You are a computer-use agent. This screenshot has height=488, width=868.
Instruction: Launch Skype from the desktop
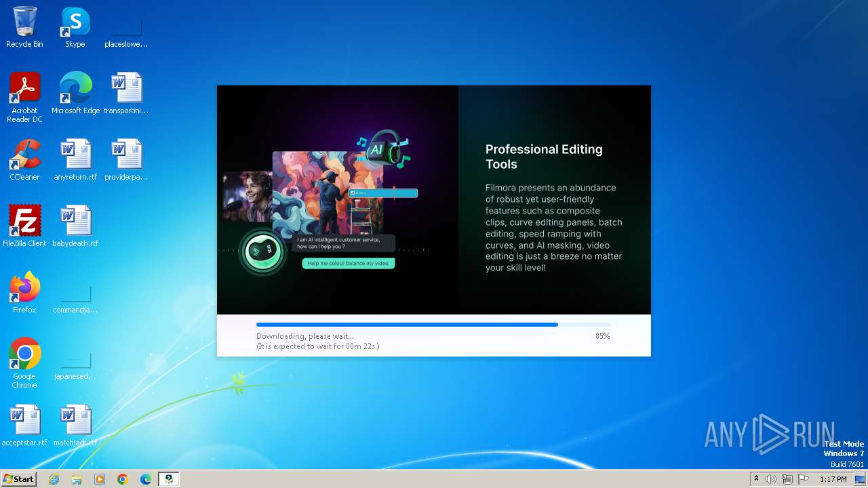click(75, 27)
